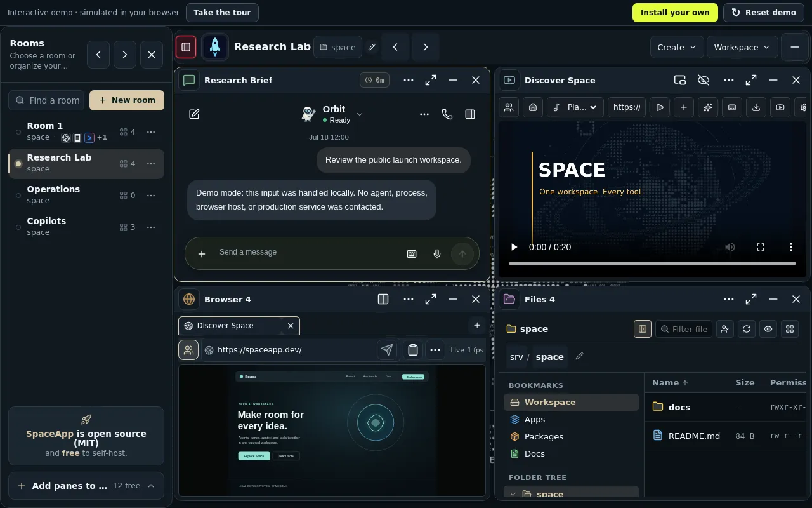
Task: Hide Discover Space with the crossed-eye icon
Action: click(x=703, y=80)
